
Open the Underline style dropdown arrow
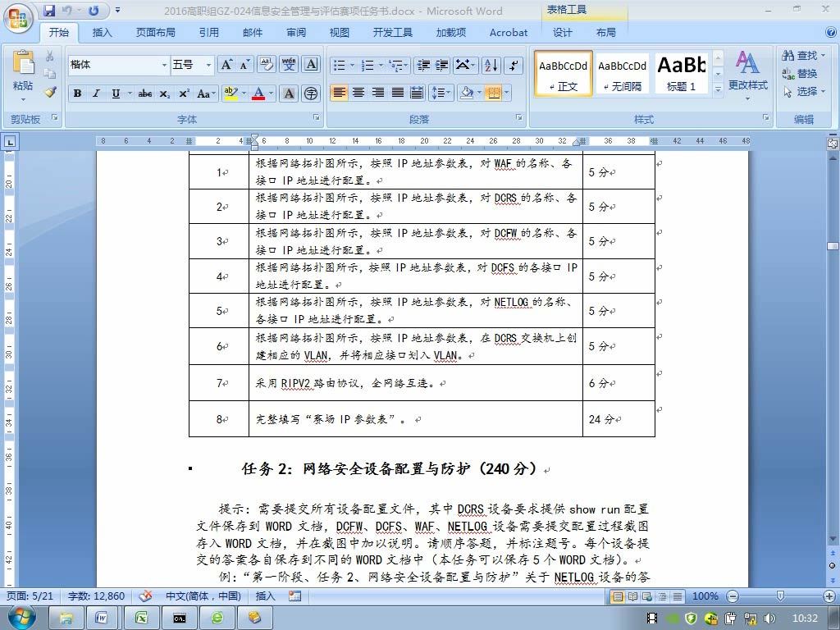[x=130, y=94]
